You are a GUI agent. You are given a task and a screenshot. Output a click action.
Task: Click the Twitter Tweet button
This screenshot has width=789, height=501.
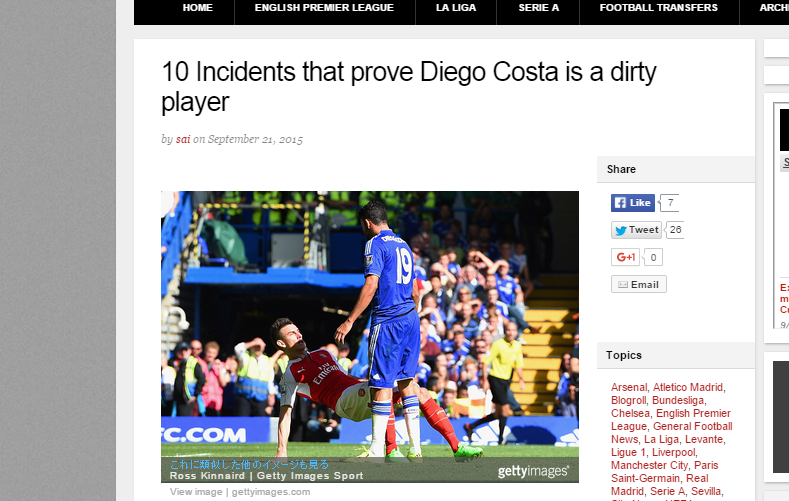click(636, 230)
